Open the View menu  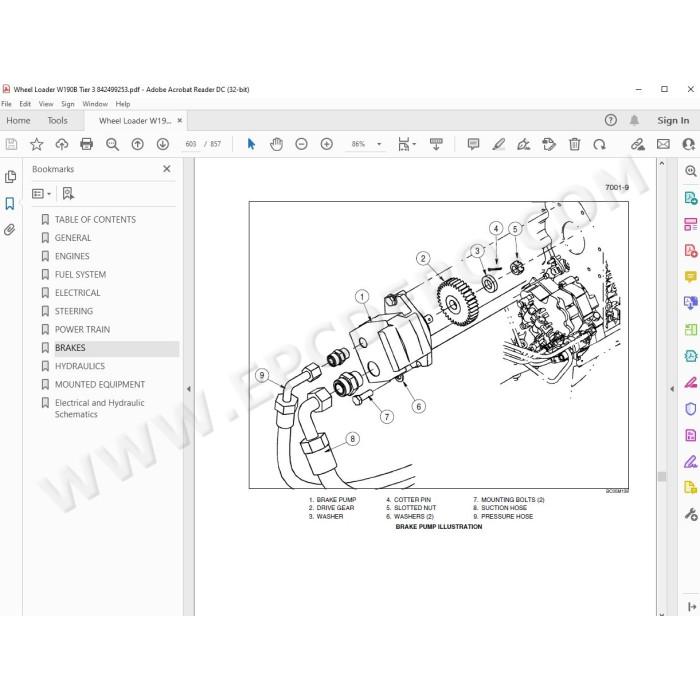point(46,104)
